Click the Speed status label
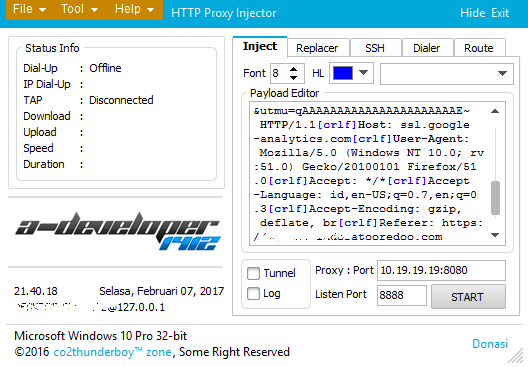Viewport: 528px width, 367px height. click(38, 148)
